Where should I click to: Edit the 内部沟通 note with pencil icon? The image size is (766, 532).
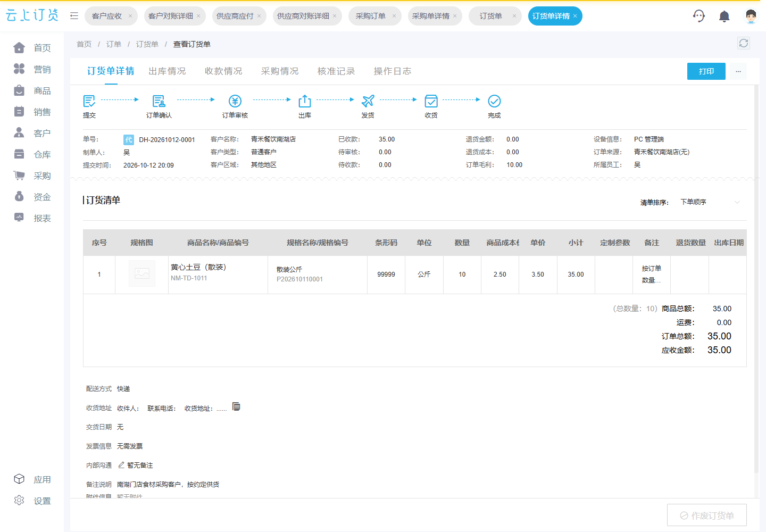121,465
